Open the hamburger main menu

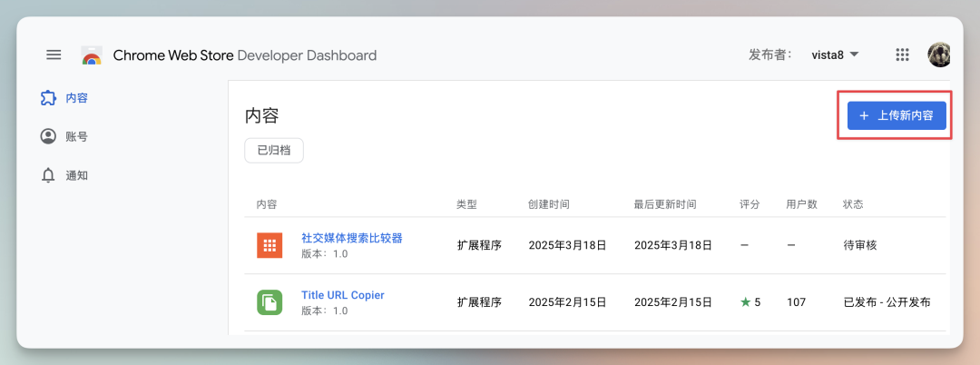(54, 55)
